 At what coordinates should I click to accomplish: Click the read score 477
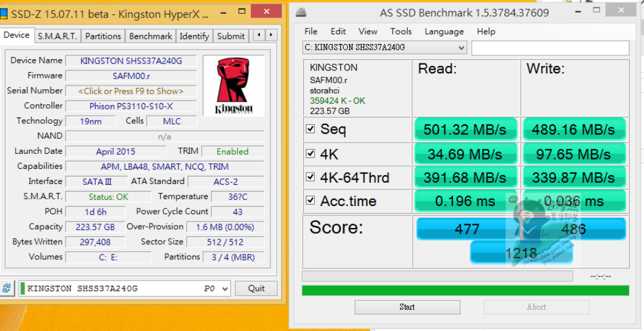(467, 229)
